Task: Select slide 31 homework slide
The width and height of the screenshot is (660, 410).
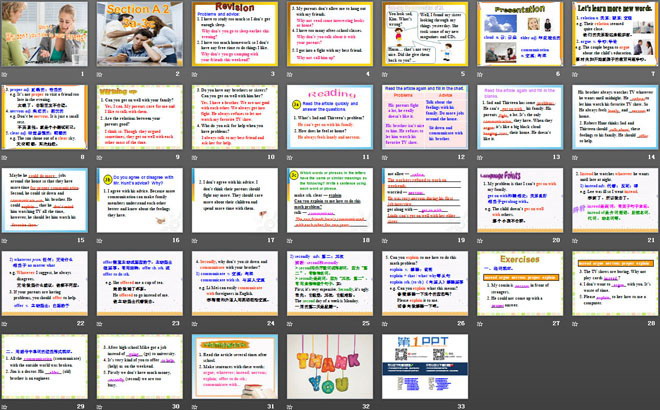Action: [x=235, y=367]
